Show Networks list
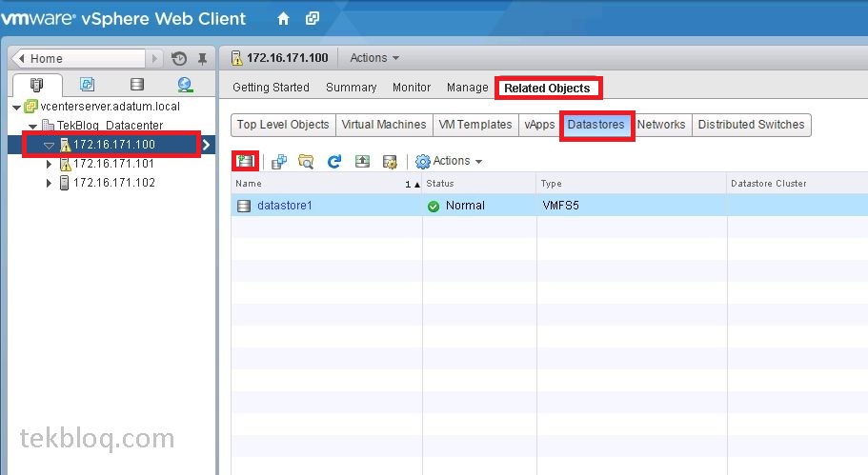 [661, 125]
